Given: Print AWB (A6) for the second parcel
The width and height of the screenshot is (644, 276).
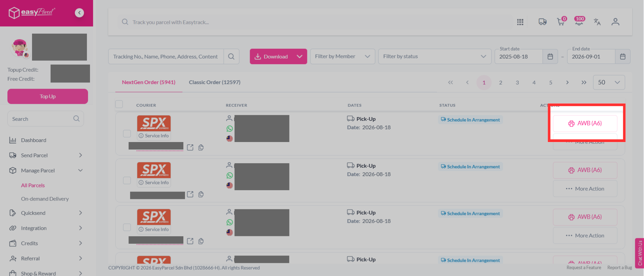Looking at the screenshot, I should [585, 170].
